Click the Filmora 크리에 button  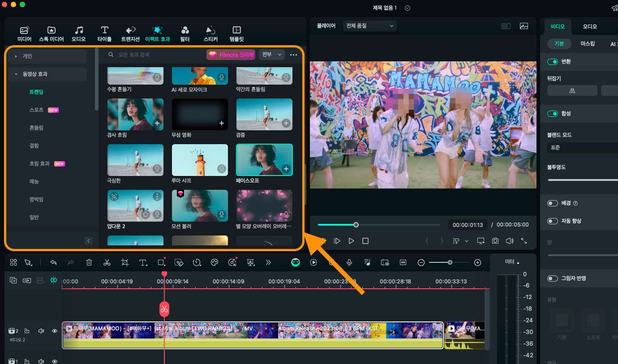point(231,55)
